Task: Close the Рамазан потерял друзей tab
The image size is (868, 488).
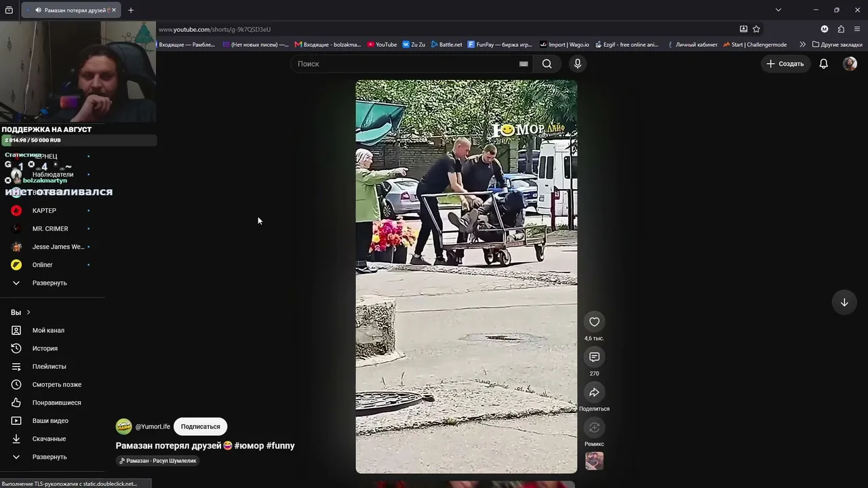Action: pyautogui.click(x=114, y=10)
